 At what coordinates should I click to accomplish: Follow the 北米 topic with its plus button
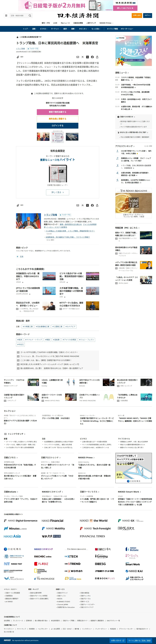[17, 257]
